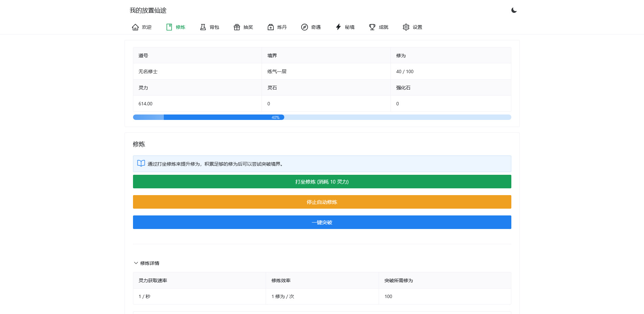
Task: Open the 成就 trophy icon
Action: (x=372, y=27)
